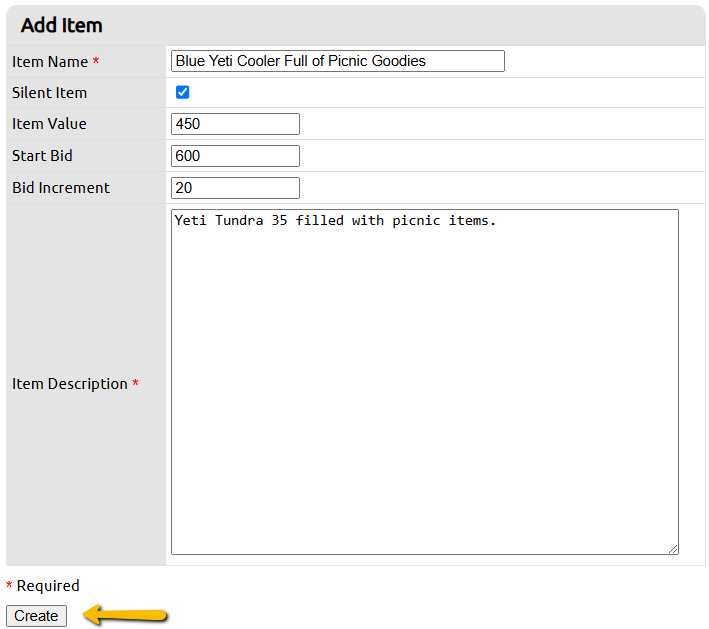Click the 'Start Bid' label
The height and width of the screenshot is (629, 709).
(x=42, y=156)
